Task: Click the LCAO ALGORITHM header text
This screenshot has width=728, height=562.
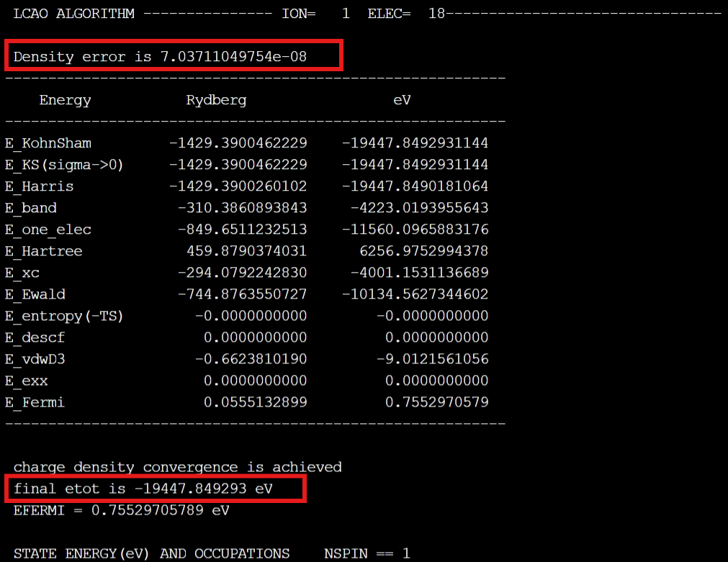Action: coord(73,14)
